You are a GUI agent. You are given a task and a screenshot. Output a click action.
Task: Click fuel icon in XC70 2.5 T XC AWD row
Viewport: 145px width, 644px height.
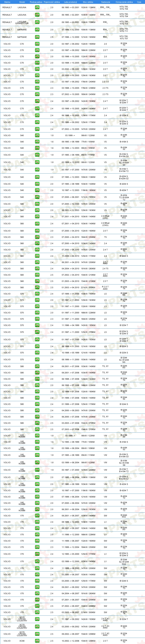click(x=37, y=634)
